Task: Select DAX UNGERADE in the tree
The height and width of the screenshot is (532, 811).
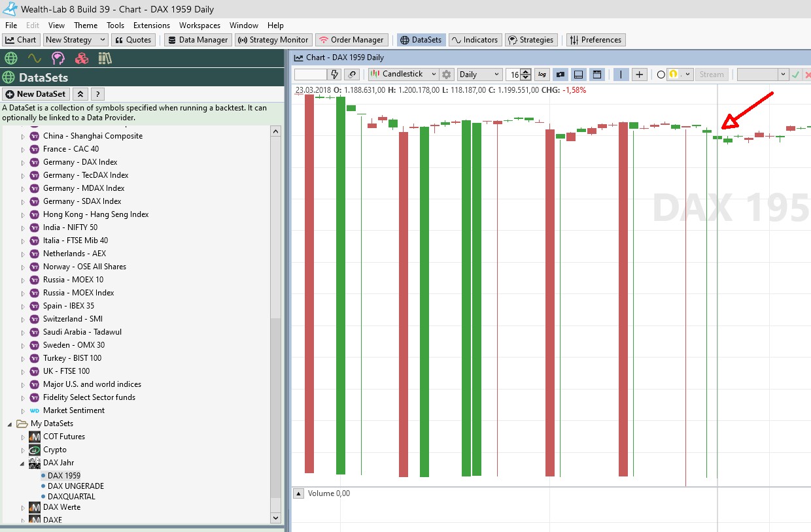Action: coord(75,486)
